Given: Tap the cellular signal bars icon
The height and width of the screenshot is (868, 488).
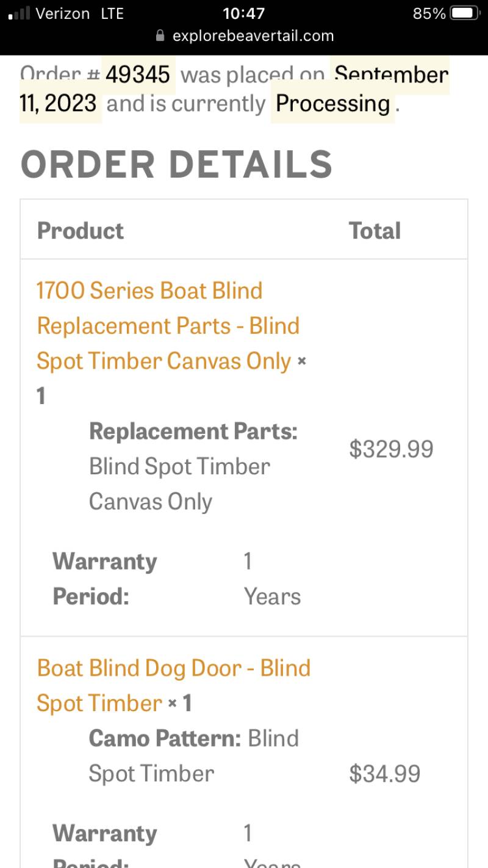Looking at the screenshot, I should pos(19,13).
